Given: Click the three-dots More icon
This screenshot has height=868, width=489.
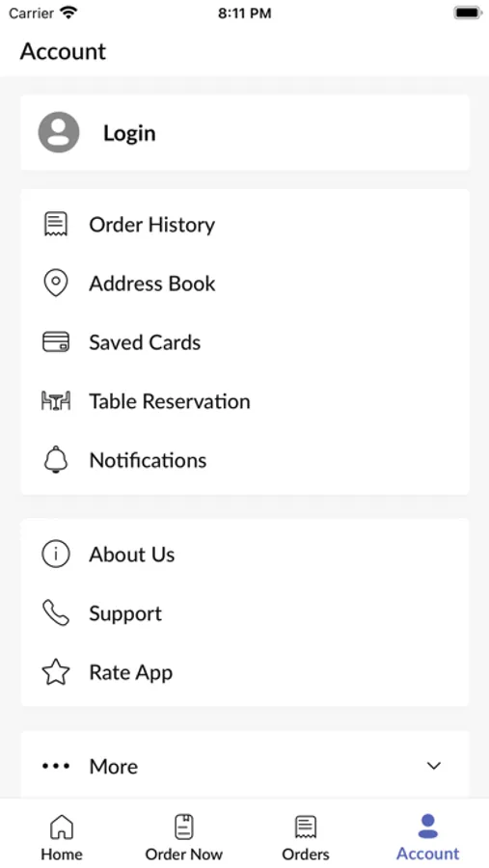Looking at the screenshot, I should (x=55, y=766).
